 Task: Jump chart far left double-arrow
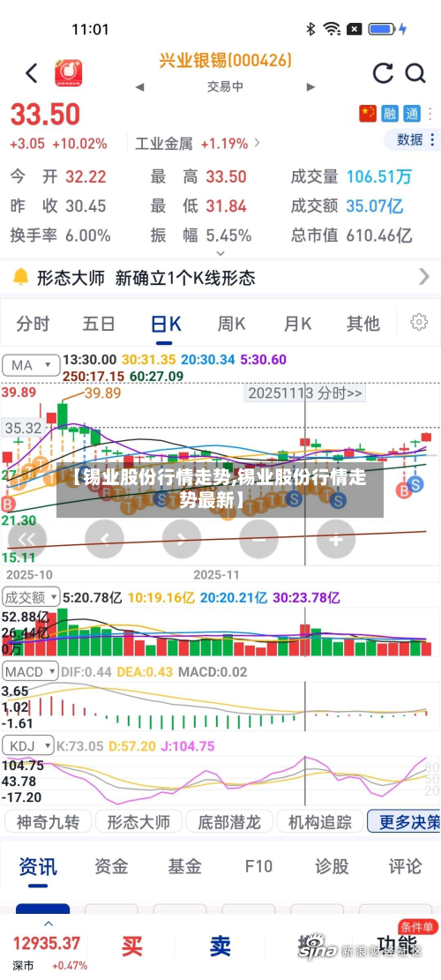click(x=26, y=539)
